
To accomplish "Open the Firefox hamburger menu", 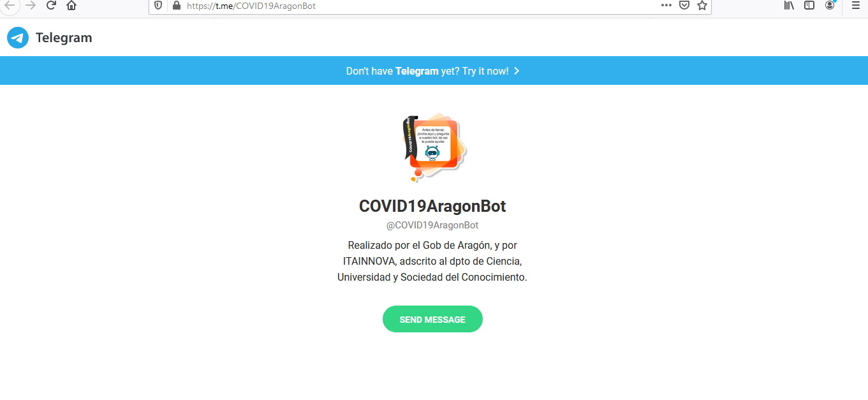I will (856, 5).
